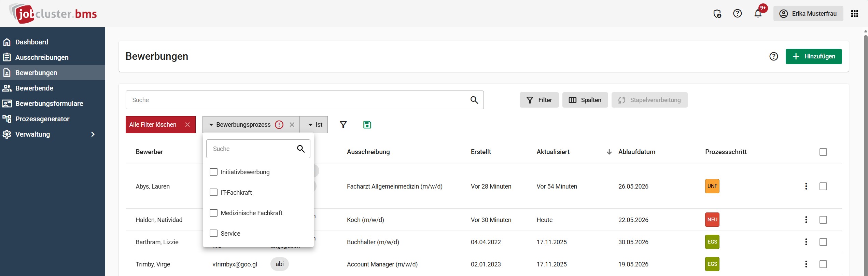This screenshot has width=868, height=276.
Task: Open the notifications bell icon
Action: pos(758,14)
